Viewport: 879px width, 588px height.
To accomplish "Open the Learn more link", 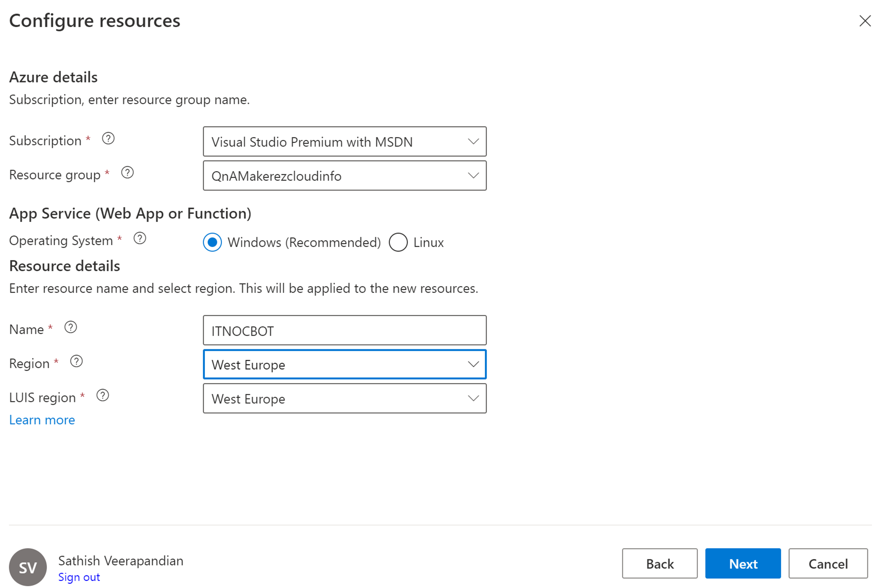I will click(x=42, y=420).
